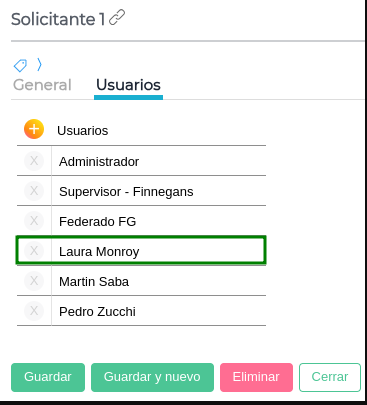Remove Pedro Zucchi with X icon
Image resolution: width=367 pixels, height=405 pixels.
coord(34,311)
